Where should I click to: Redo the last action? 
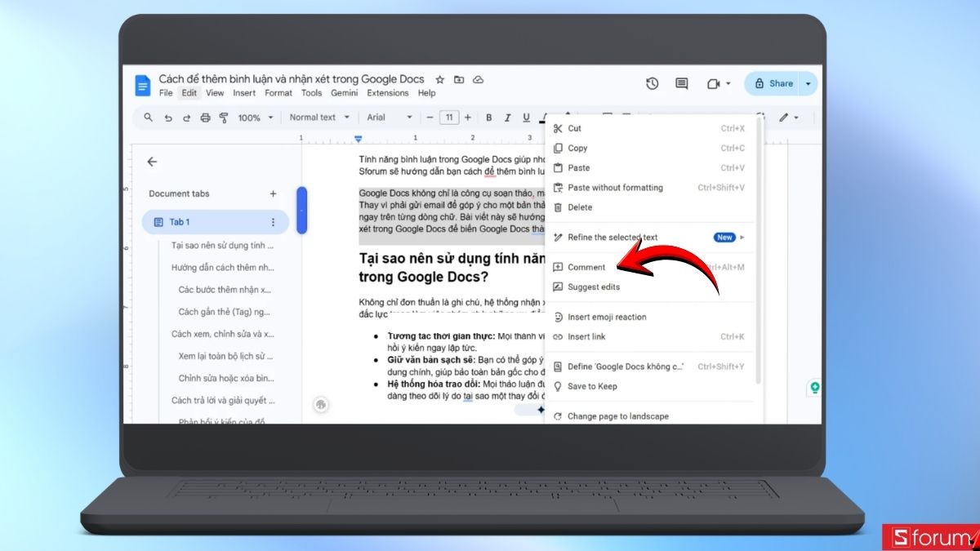coord(186,118)
